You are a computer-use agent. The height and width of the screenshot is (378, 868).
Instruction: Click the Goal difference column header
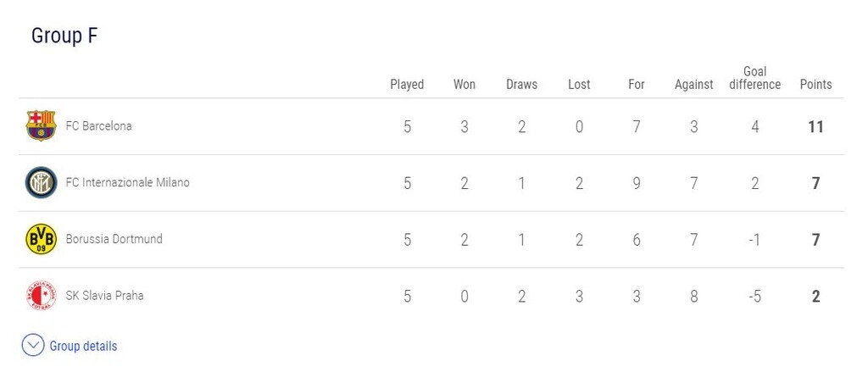754,78
